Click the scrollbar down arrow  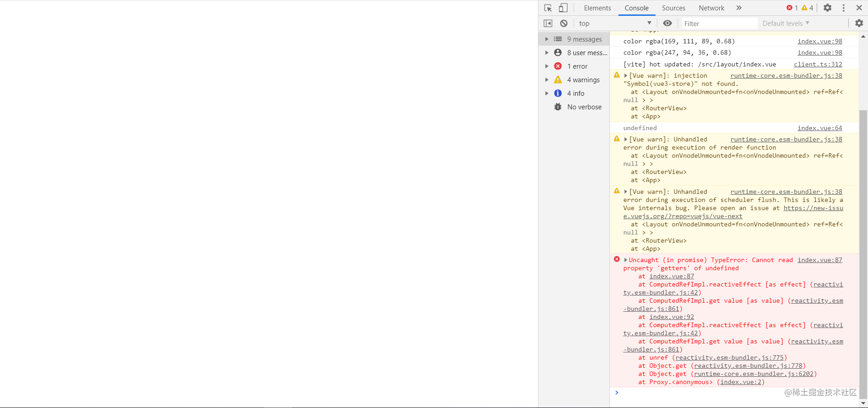pos(863,403)
